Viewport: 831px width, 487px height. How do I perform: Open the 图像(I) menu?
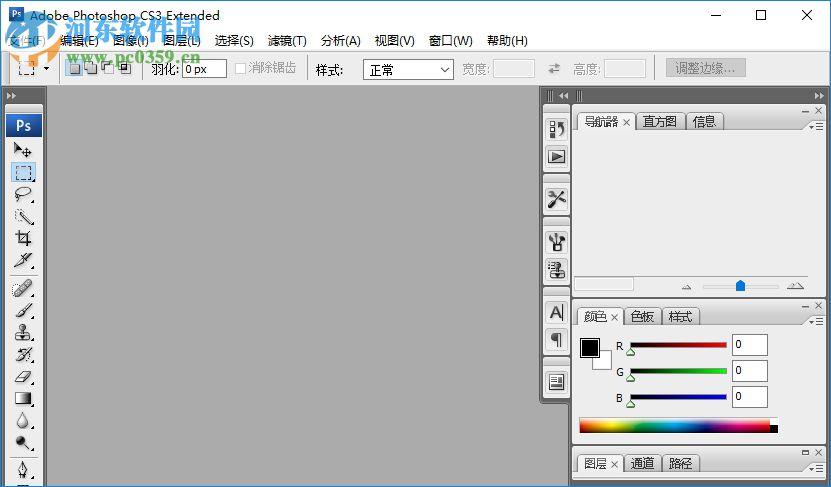click(x=131, y=41)
